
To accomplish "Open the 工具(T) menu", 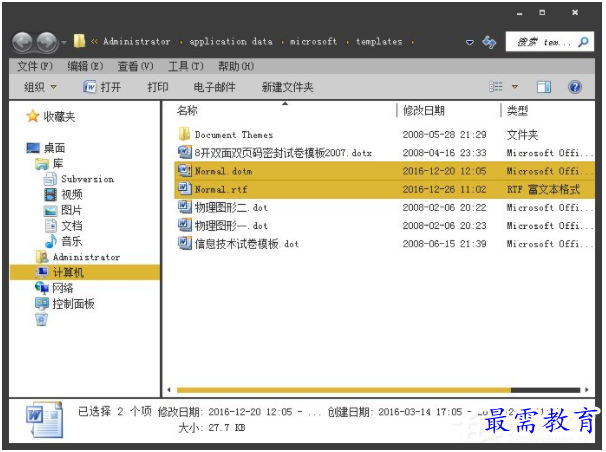I will 186,66.
